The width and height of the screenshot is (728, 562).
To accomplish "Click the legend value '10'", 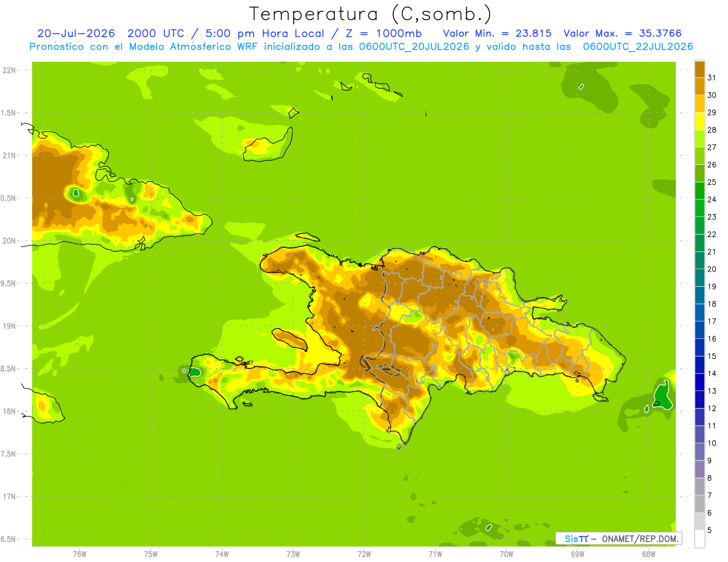I will (x=712, y=443).
